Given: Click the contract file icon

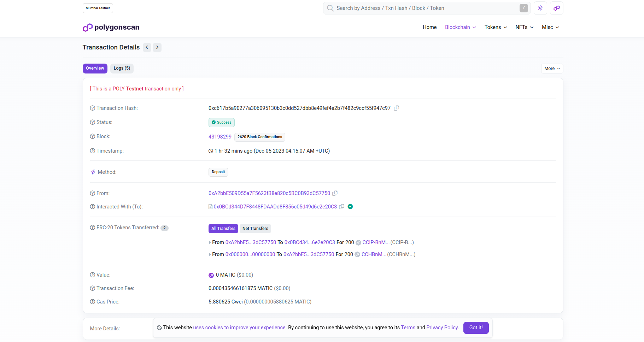Looking at the screenshot, I should point(210,207).
